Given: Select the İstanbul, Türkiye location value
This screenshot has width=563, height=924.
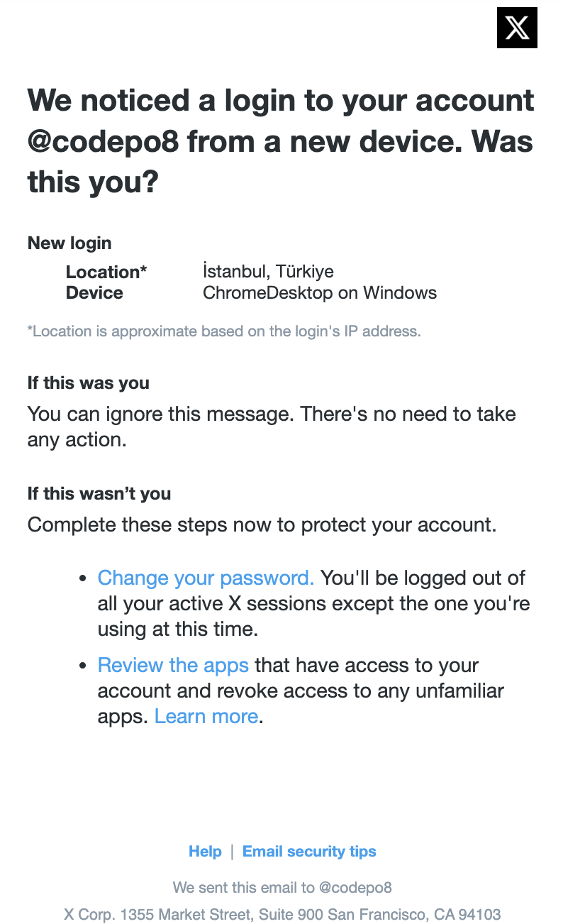Looking at the screenshot, I should [x=268, y=272].
